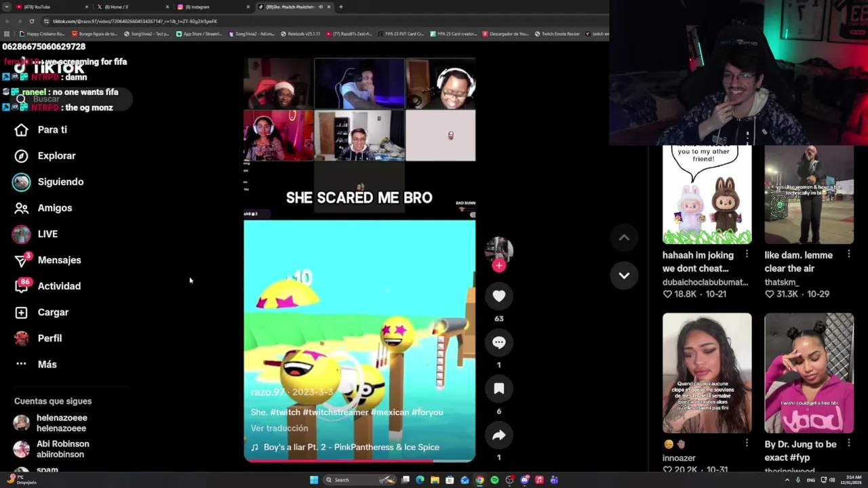Go to the previous video with up chevron
The width and height of the screenshot is (868, 488).
624,238
